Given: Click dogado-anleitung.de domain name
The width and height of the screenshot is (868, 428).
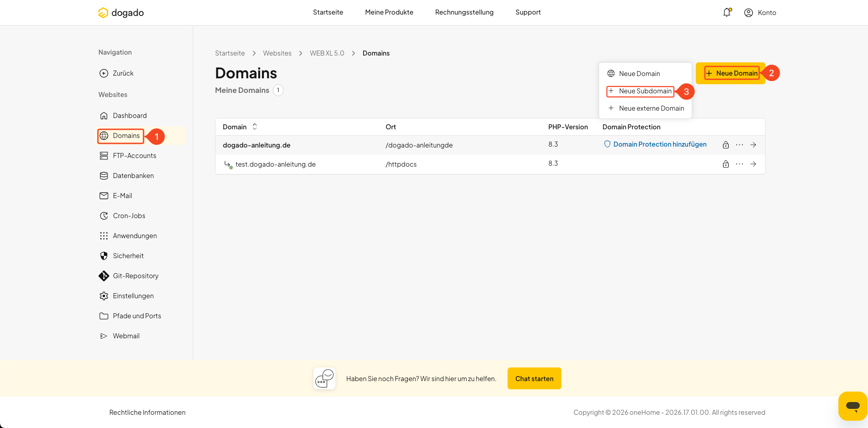Looking at the screenshot, I should click(x=257, y=145).
